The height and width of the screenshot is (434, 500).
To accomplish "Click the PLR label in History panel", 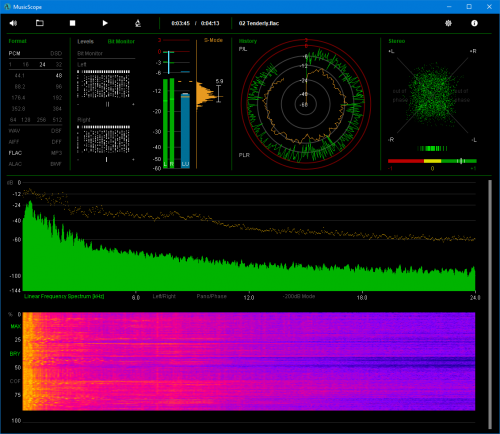I will pos(244,155).
